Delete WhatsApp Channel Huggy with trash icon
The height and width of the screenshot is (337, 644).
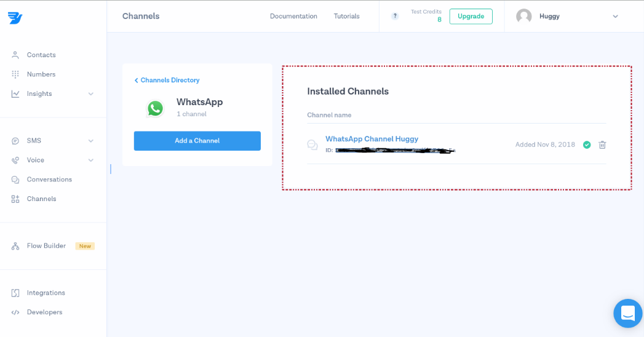tap(602, 145)
